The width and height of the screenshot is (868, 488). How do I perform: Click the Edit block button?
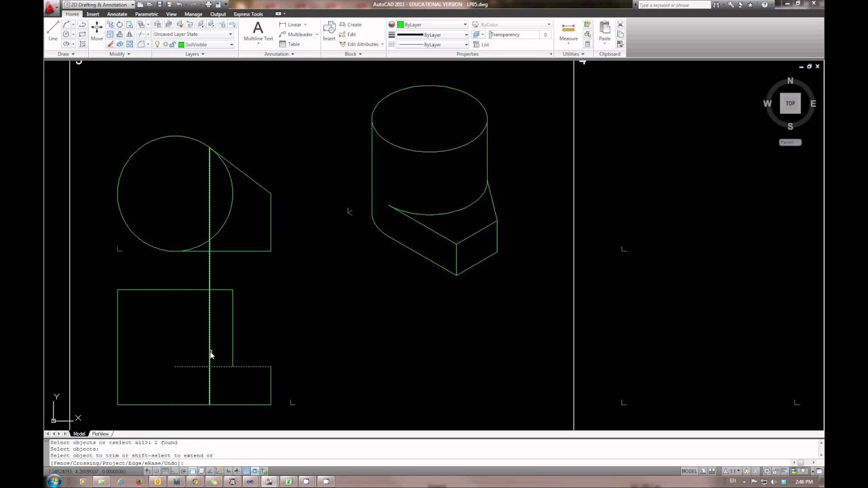pos(348,35)
